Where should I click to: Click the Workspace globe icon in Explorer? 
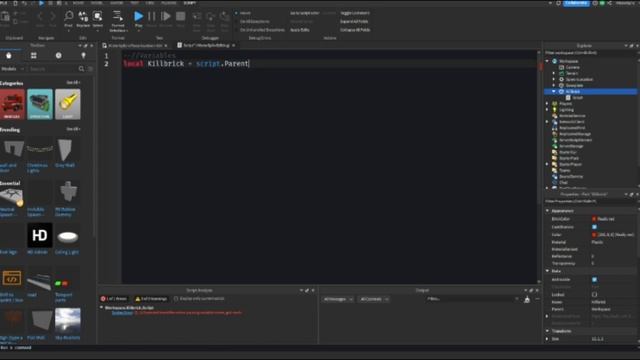[555, 61]
